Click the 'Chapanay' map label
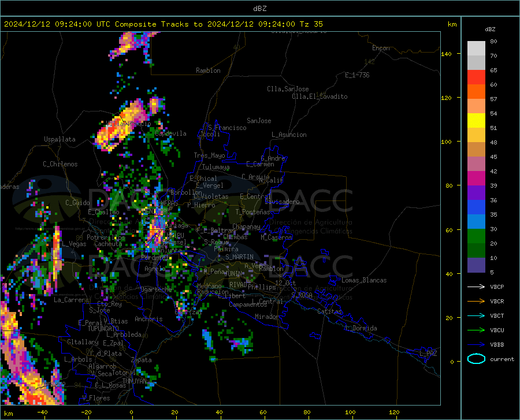The height and width of the screenshot is (420, 520). [246, 226]
